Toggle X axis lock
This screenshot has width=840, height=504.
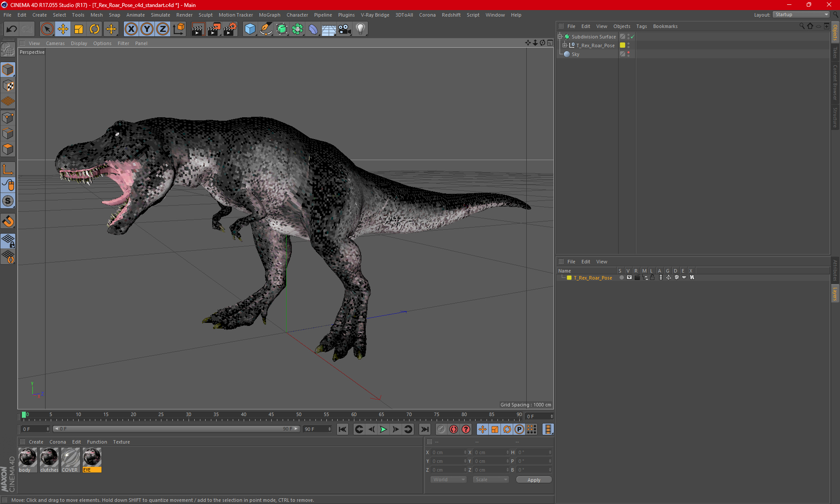[131, 29]
